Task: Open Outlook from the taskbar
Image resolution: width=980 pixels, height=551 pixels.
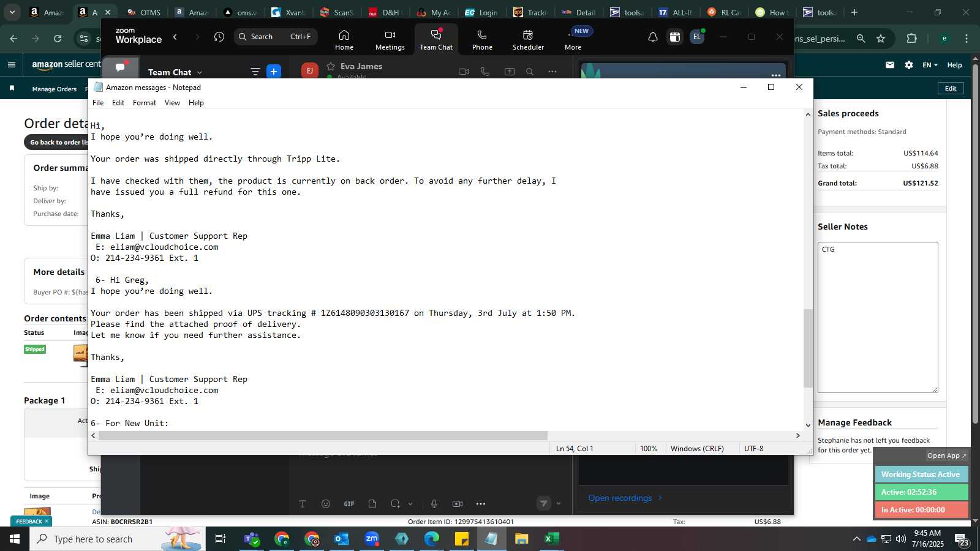Action: pos(341,539)
